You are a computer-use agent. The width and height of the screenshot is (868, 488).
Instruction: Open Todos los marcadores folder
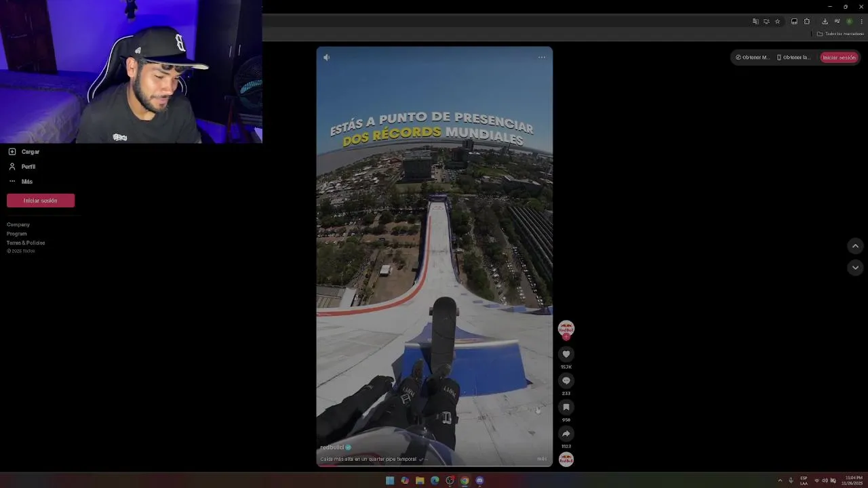point(840,34)
